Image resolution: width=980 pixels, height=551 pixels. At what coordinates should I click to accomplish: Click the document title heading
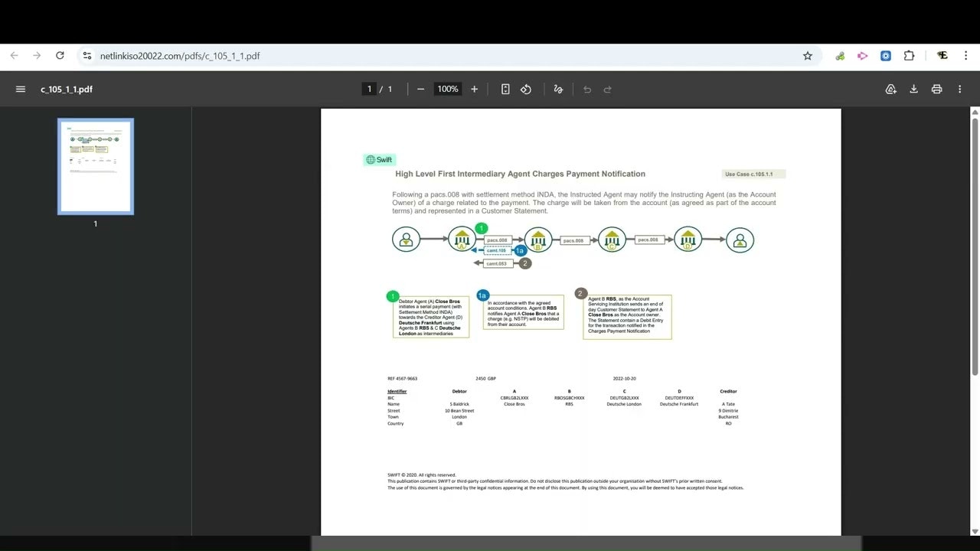(x=520, y=174)
